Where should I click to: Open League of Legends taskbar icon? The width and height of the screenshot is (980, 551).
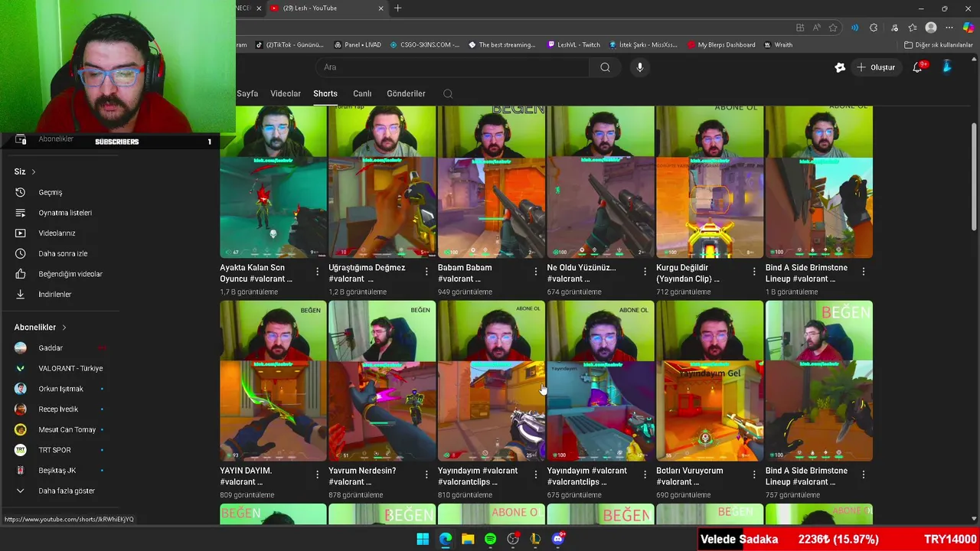click(x=535, y=539)
